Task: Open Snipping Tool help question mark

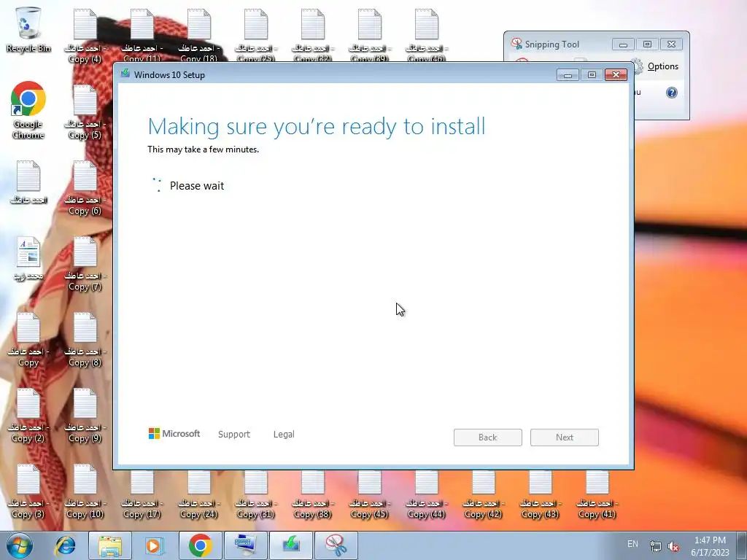Action: [x=672, y=93]
